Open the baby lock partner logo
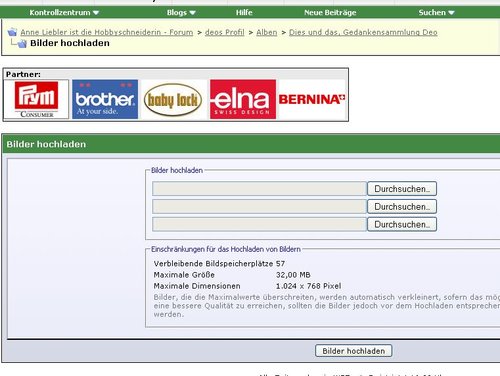500x376 pixels. (173, 100)
